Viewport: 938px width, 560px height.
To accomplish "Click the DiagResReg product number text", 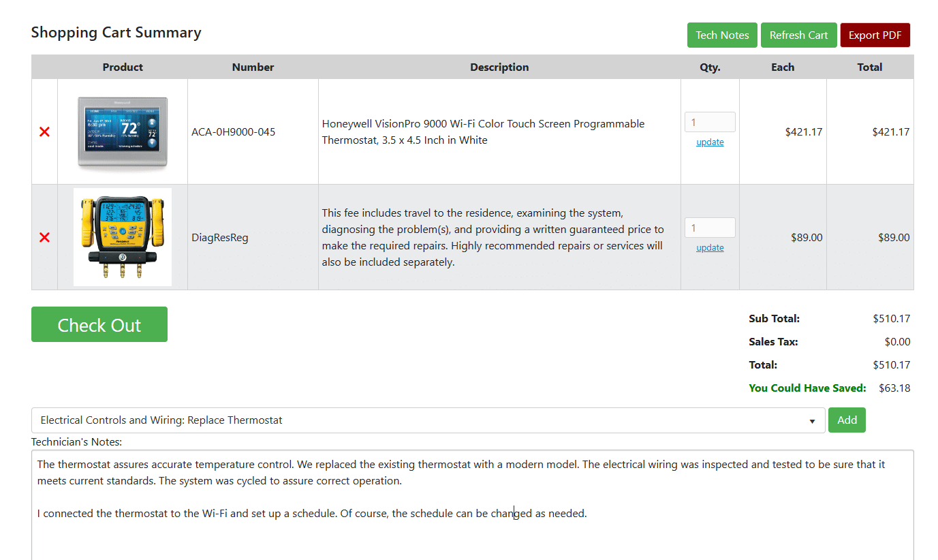I will (x=220, y=238).
